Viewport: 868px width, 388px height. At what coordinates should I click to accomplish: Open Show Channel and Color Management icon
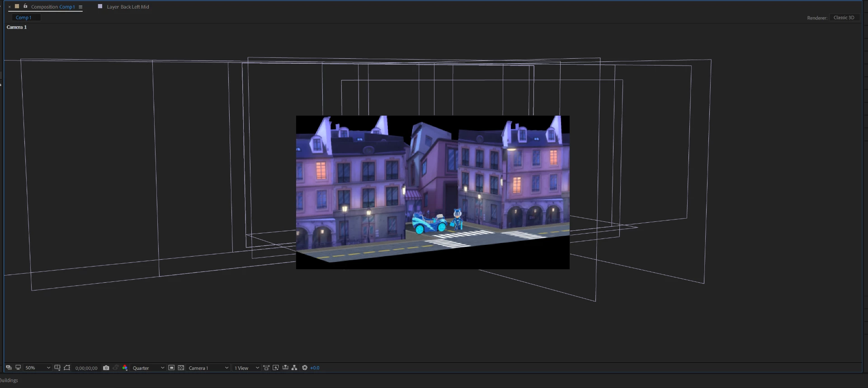tap(125, 368)
